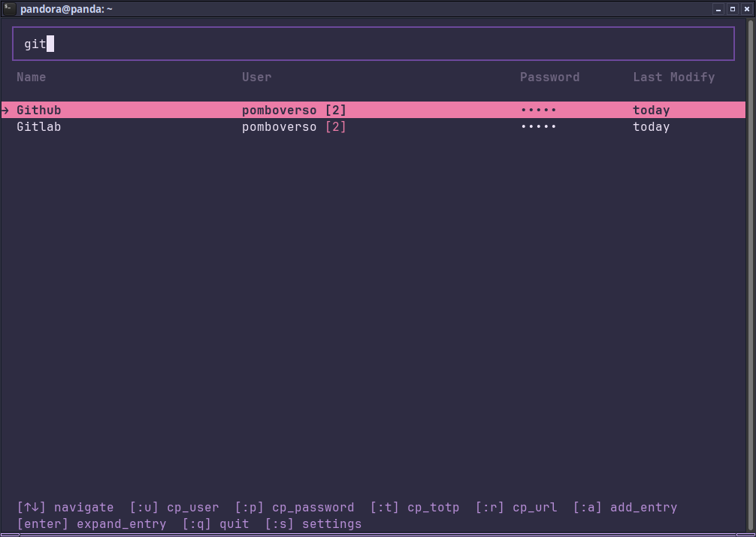756x537 pixels.
Task: Select the Github entry row
Action: tap(373, 110)
